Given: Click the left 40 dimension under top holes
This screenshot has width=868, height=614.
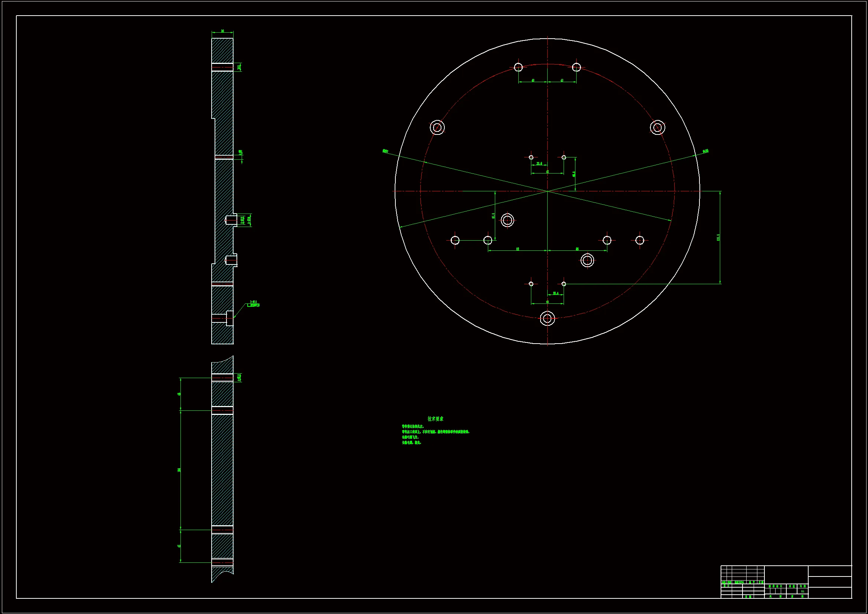Looking at the screenshot, I should click(x=533, y=80).
